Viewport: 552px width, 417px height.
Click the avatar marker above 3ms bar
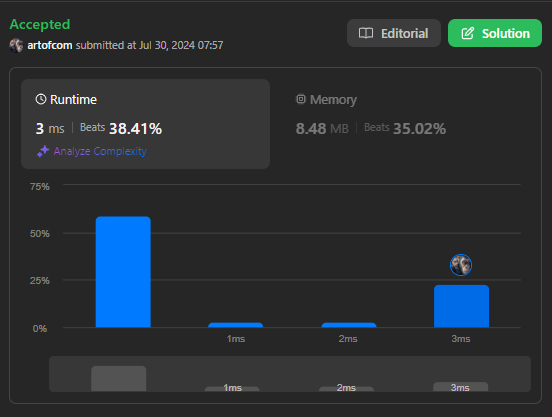(x=461, y=265)
